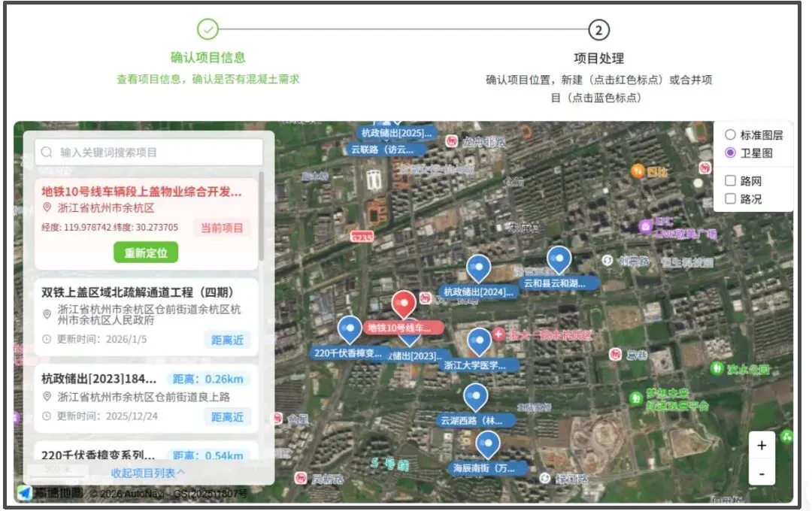The width and height of the screenshot is (812, 511).
Task: Click clock icon beside 更新时间 2025/12/24
Action: point(47,416)
